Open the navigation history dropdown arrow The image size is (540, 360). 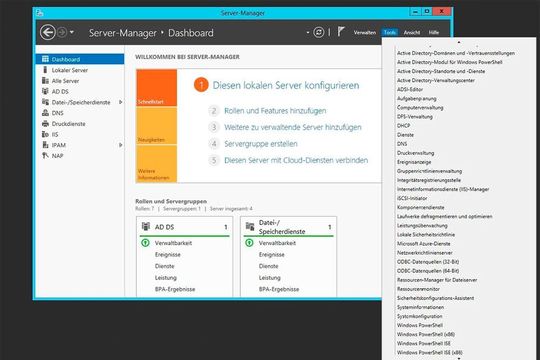[x=72, y=32]
